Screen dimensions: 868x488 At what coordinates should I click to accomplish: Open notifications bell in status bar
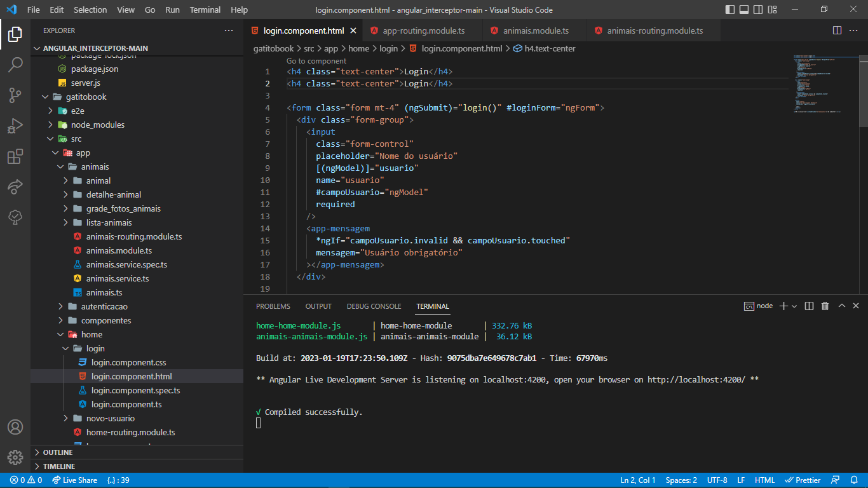[853, 480]
